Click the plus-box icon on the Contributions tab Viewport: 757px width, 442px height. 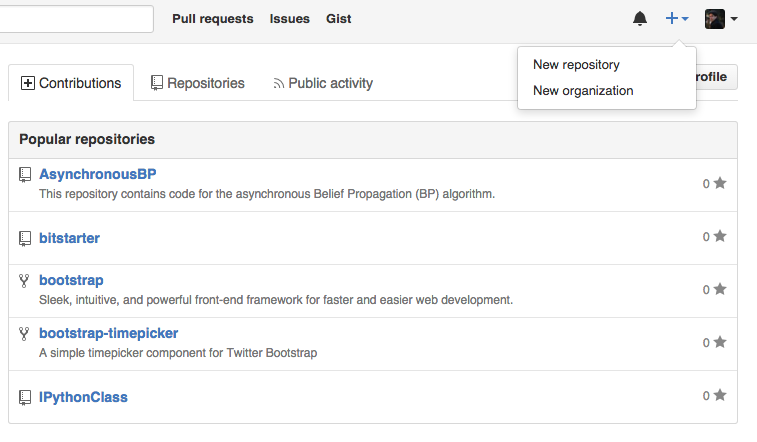pos(28,83)
